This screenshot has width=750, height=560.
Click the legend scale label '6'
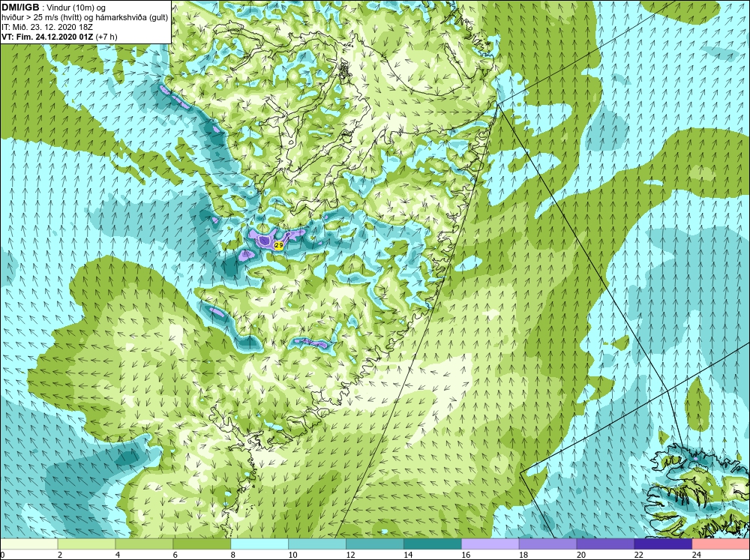pos(175,555)
